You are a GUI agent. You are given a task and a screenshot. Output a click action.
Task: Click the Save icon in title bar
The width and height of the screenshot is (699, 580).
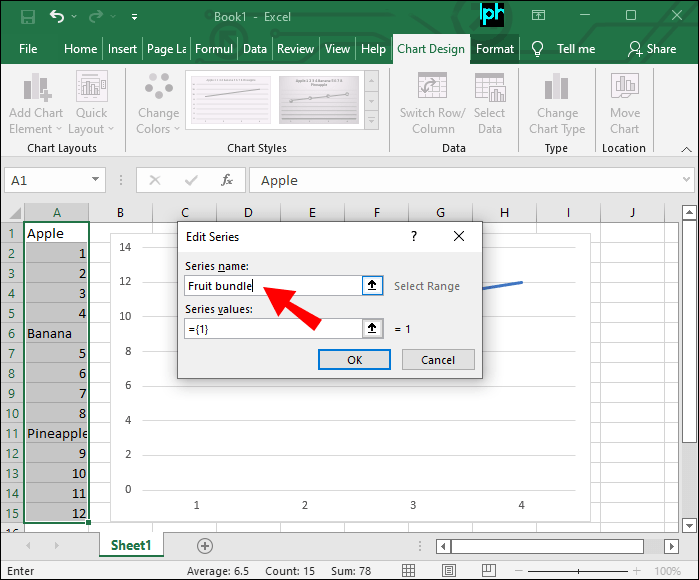coord(27,16)
